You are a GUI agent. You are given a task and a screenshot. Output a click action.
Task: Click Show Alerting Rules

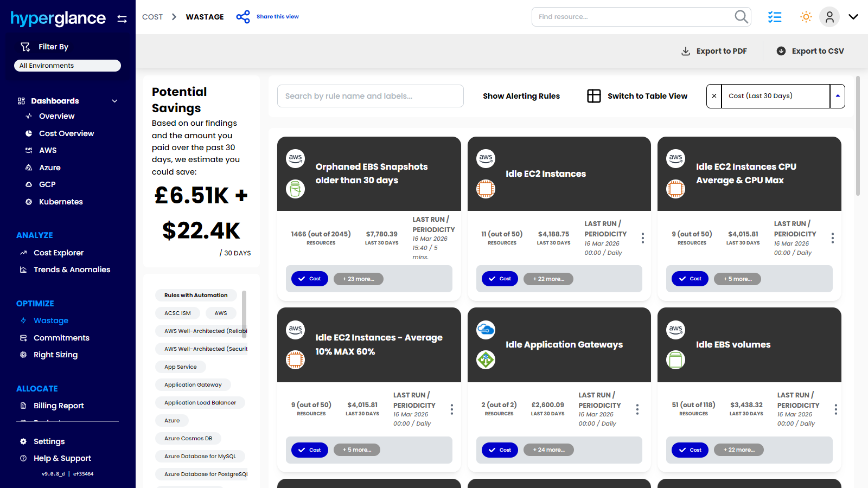tap(521, 96)
